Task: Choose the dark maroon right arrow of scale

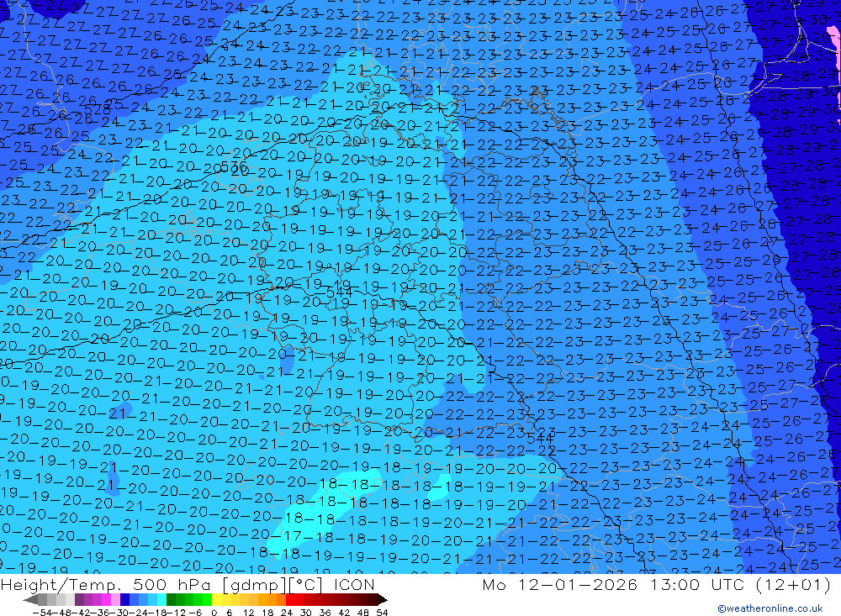Action: 383,599
